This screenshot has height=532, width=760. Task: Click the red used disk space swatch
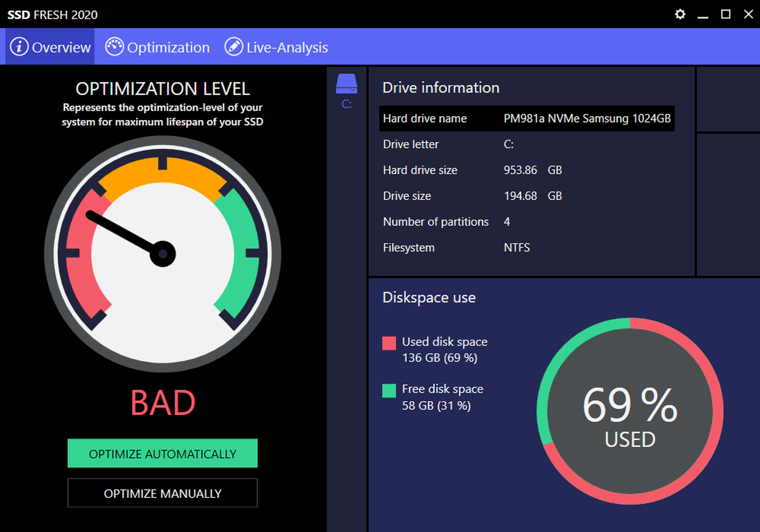click(x=389, y=343)
